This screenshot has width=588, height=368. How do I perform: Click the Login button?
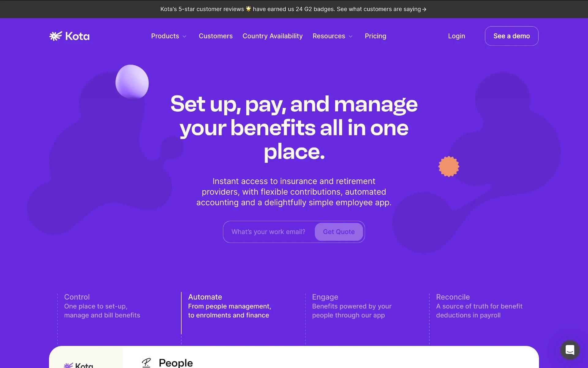(457, 36)
